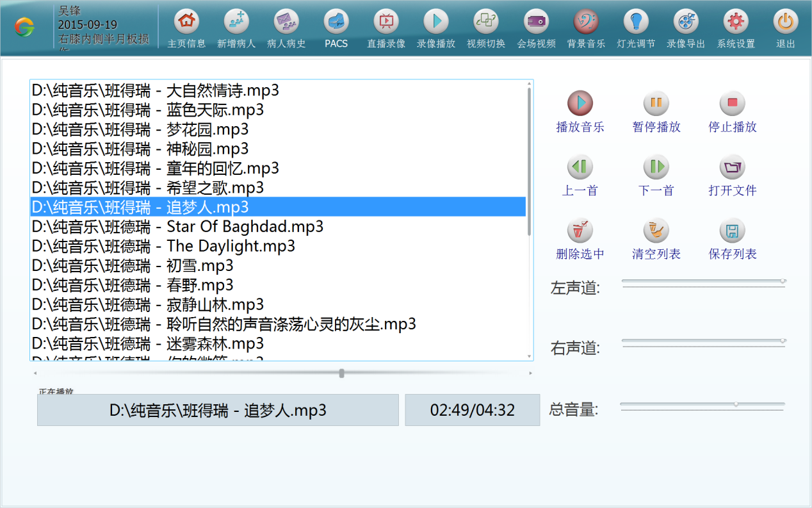Select 班得瑞 - 大自然情诗.mp3 in playlist
Image resolution: width=812 pixels, height=508 pixels.
tap(278, 90)
